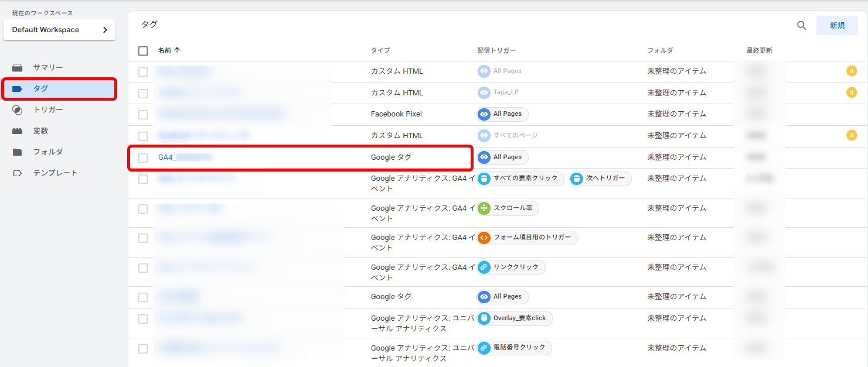This screenshot has height=367, width=868.
Task: Click 未整理のアイテム in the Taga_LP row
Action: point(677,93)
